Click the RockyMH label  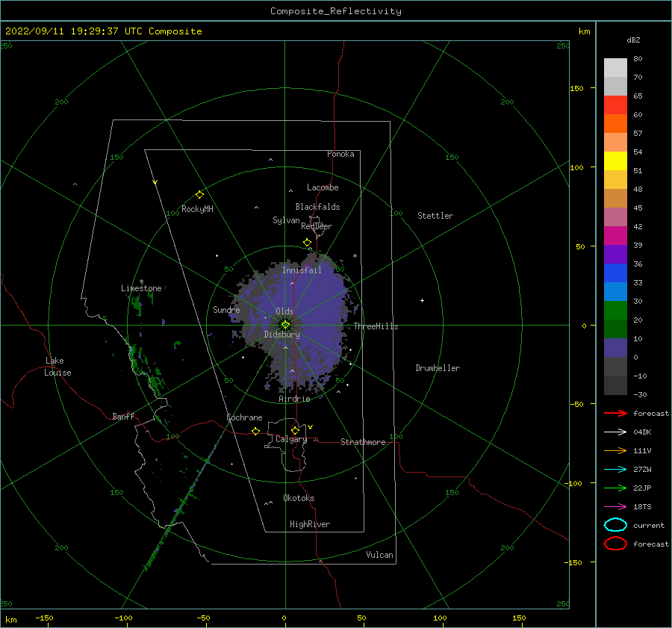(x=197, y=209)
